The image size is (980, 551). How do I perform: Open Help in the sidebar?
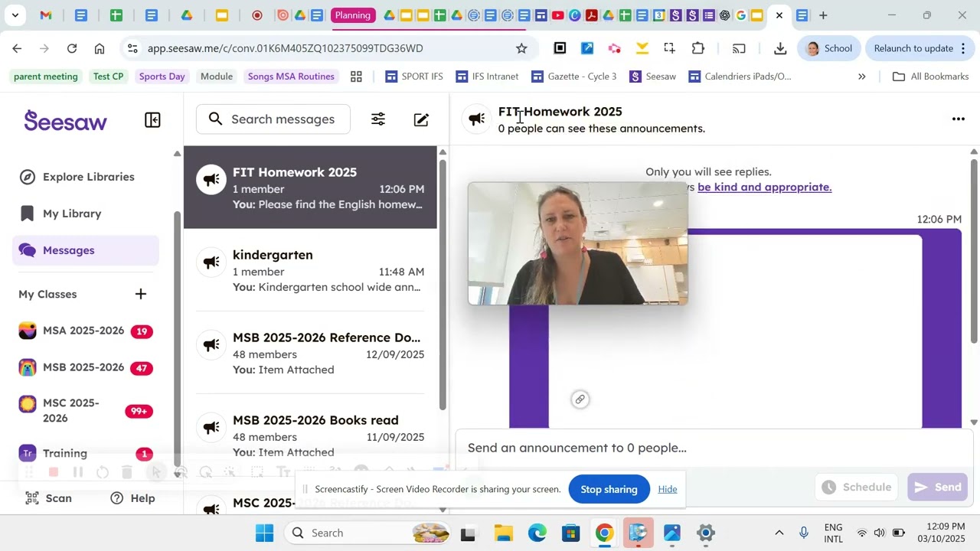pyautogui.click(x=132, y=498)
